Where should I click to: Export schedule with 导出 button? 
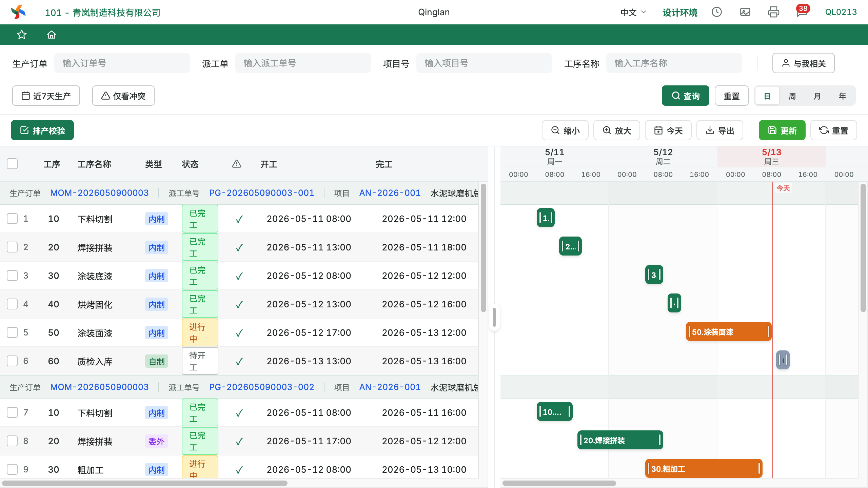coord(720,130)
